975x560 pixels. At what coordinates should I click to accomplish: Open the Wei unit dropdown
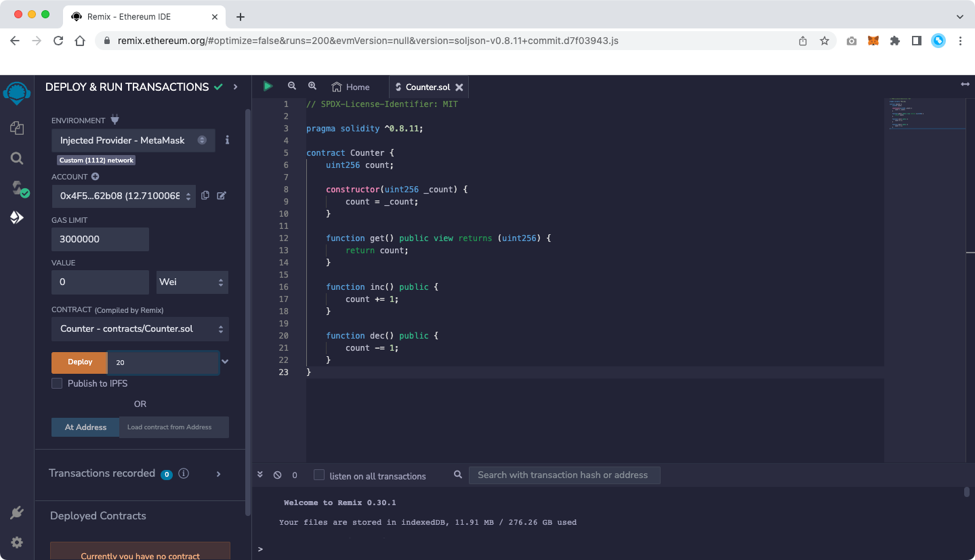(192, 282)
